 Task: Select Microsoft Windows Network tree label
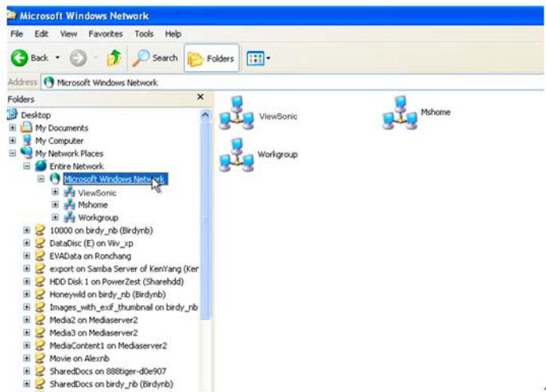pyautogui.click(x=115, y=180)
